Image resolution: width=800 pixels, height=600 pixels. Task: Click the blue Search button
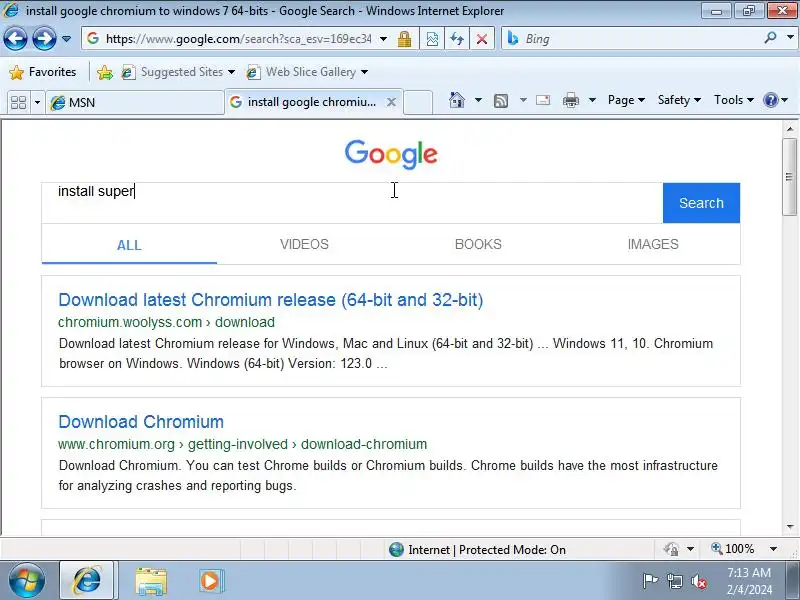point(701,203)
